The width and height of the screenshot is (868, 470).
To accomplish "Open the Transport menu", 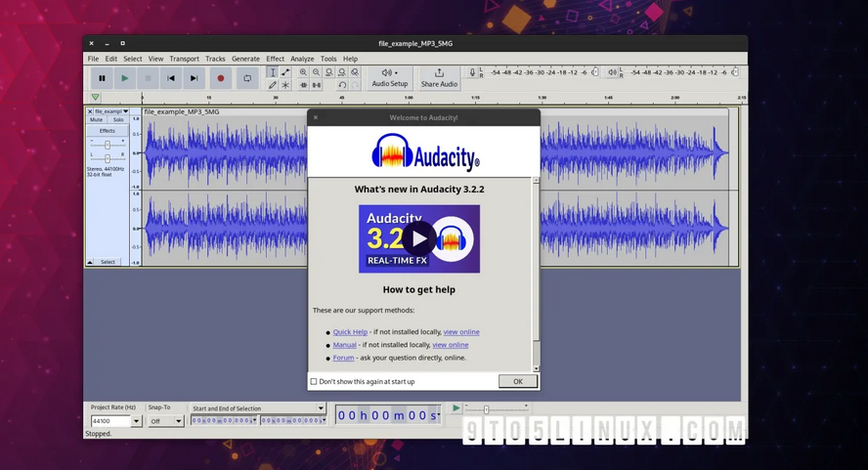I will point(185,59).
